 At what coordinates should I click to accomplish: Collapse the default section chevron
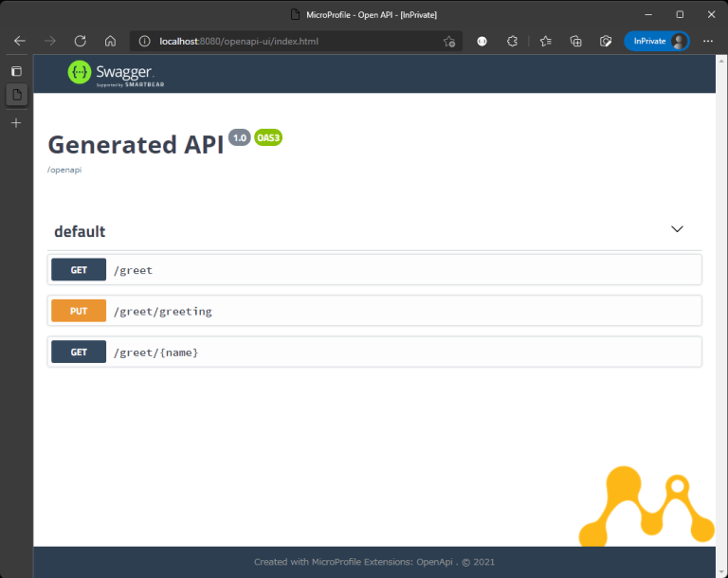point(677,229)
